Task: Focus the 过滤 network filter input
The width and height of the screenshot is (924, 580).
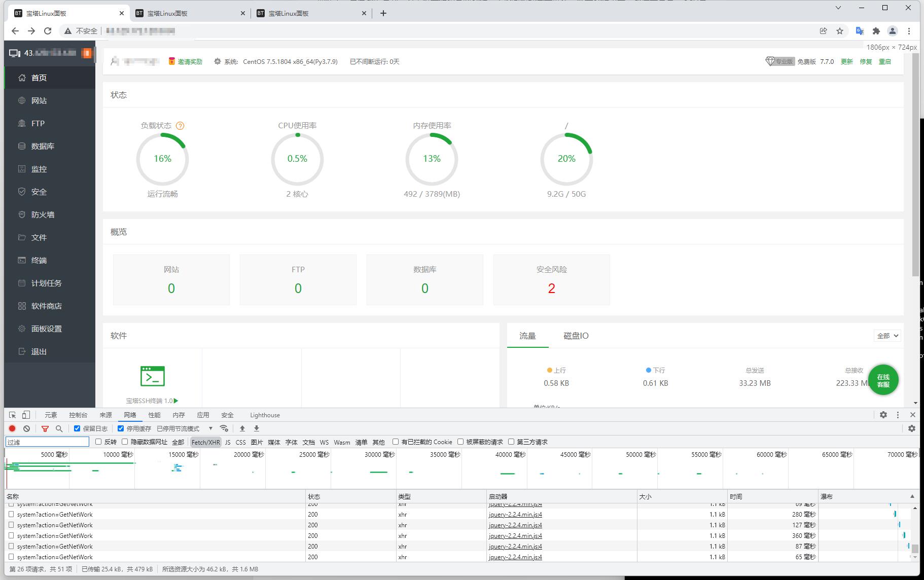Action: (x=47, y=442)
